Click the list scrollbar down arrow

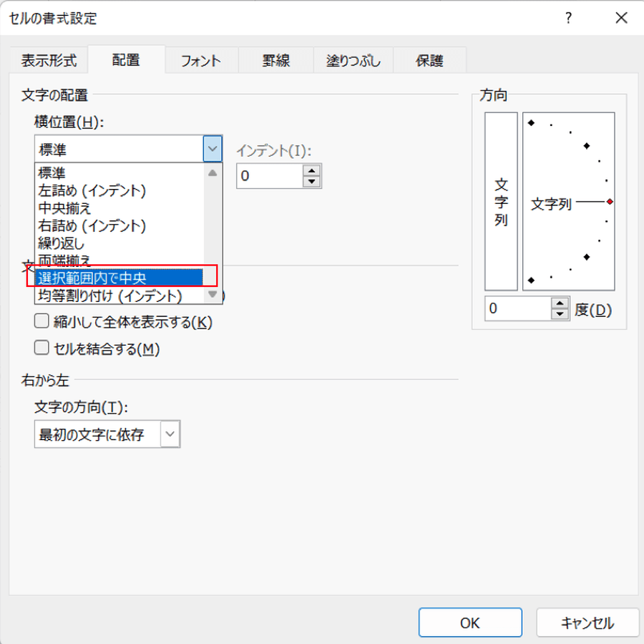(213, 294)
